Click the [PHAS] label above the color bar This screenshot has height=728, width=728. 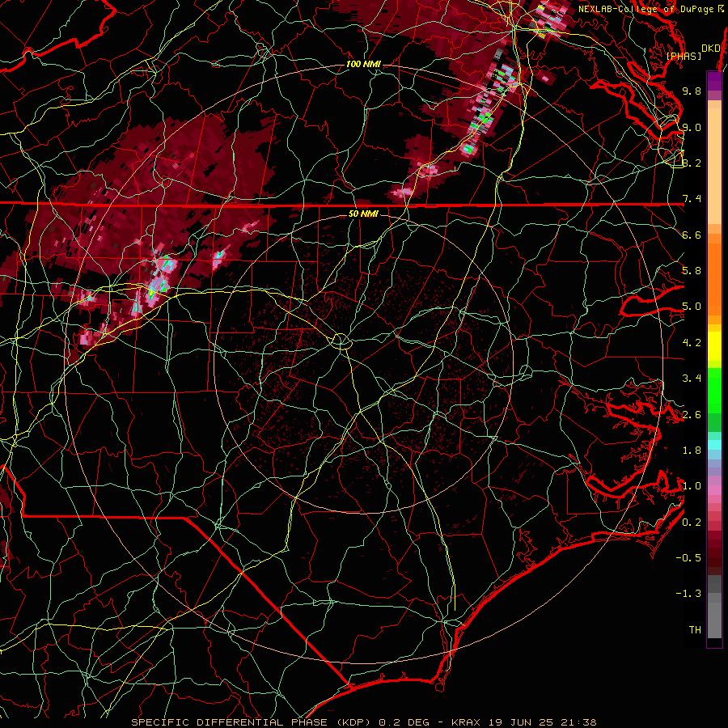684,57
